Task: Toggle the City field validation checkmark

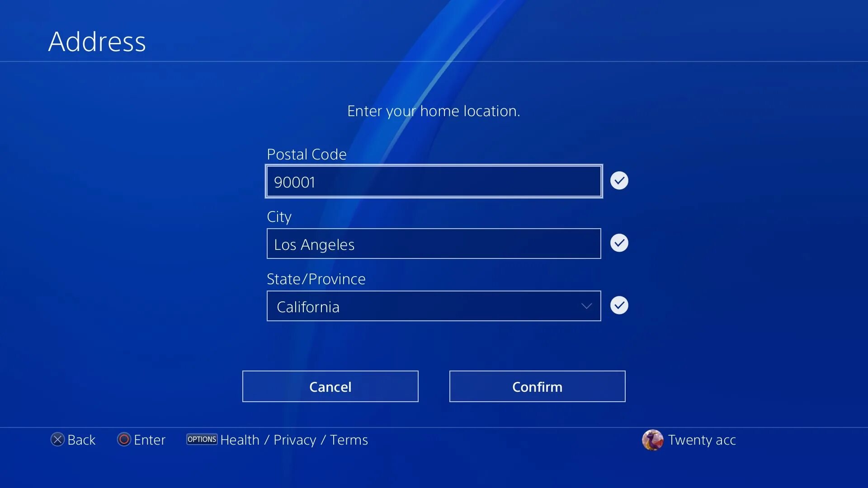Action: (x=619, y=243)
